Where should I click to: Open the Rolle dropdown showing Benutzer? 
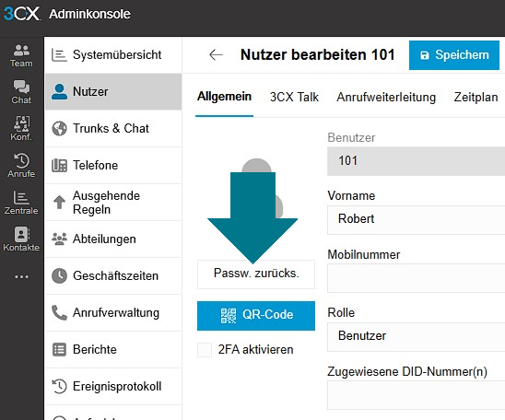(417, 337)
